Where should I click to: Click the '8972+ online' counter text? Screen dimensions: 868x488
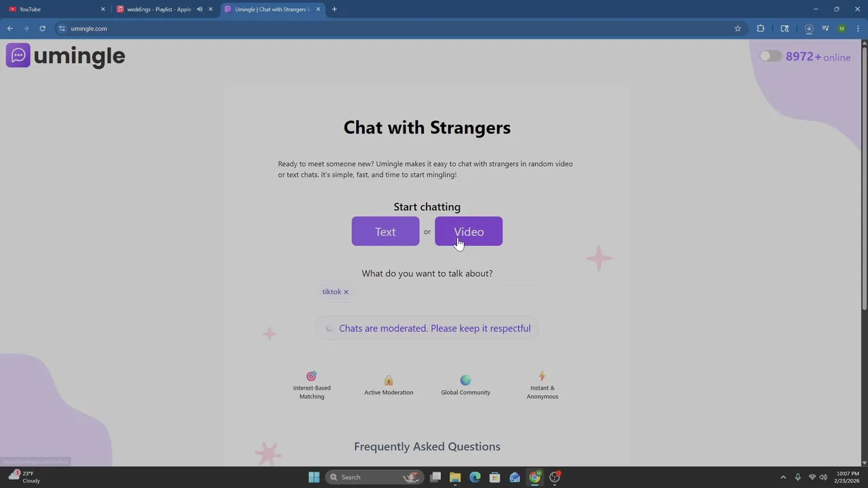(x=818, y=57)
